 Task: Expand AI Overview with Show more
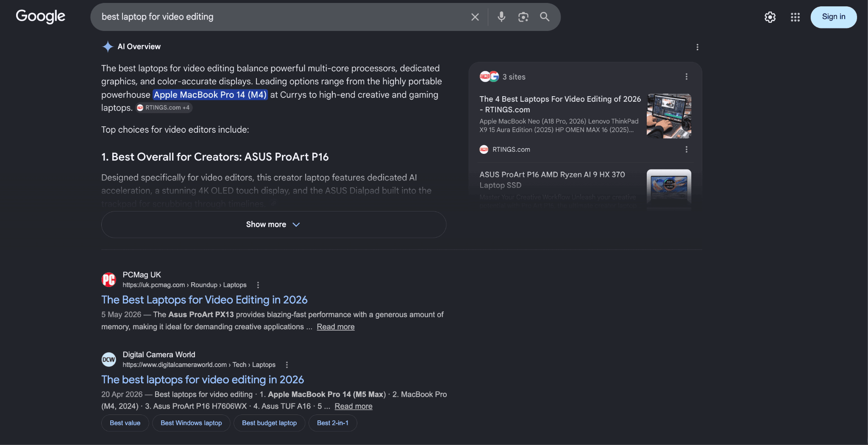pyautogui.click(x=274, y=225)
